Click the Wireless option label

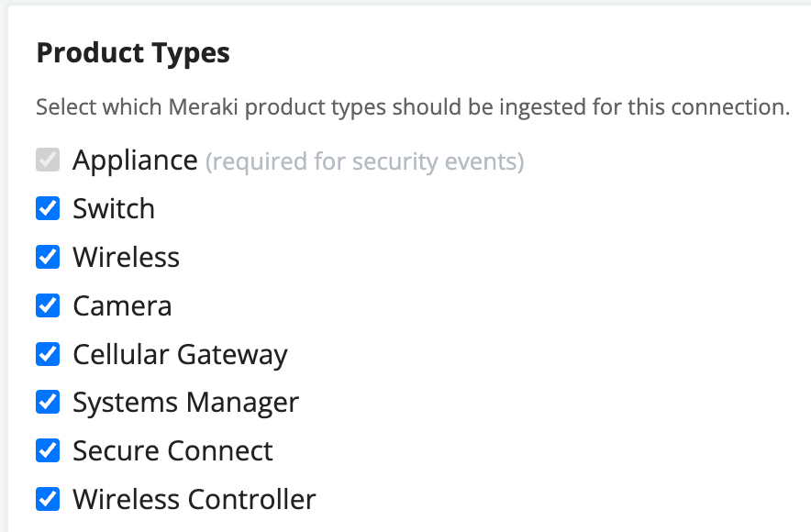click(x=127, y=258)
